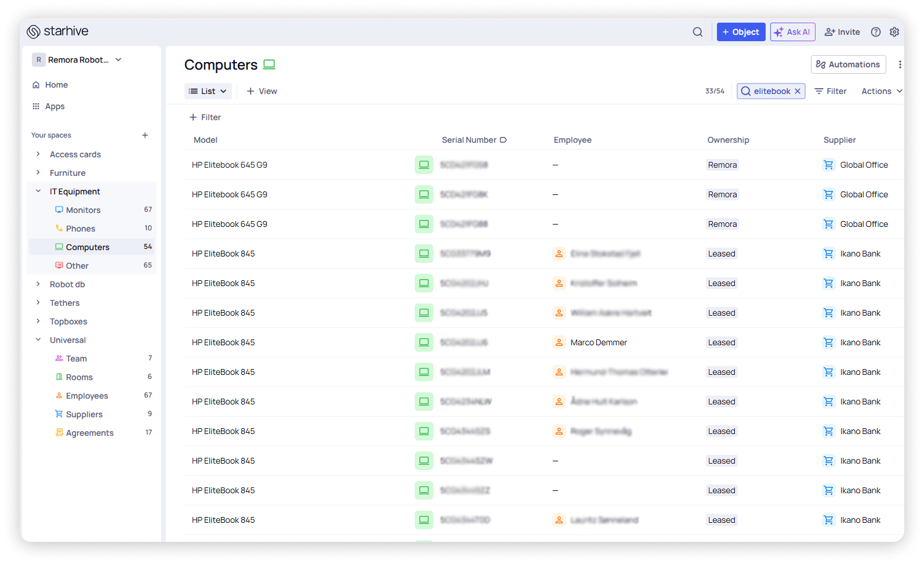Open the List view dropdown
The width and height of the screenshot is (924, 564).
coord(208,91)
